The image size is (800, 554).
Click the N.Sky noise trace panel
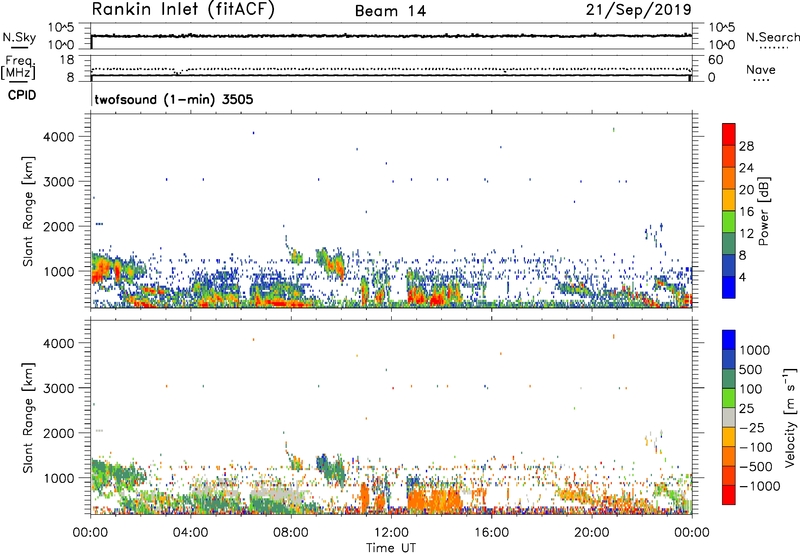tap(391, 36)
